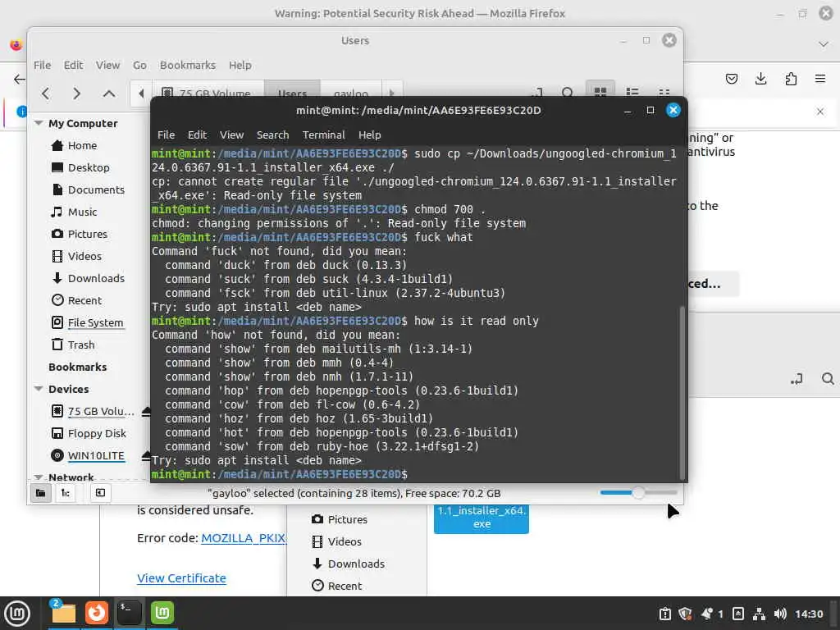Open the Linux Mint start menu
The width and height of the screenshot is (840, 630).
17,614
